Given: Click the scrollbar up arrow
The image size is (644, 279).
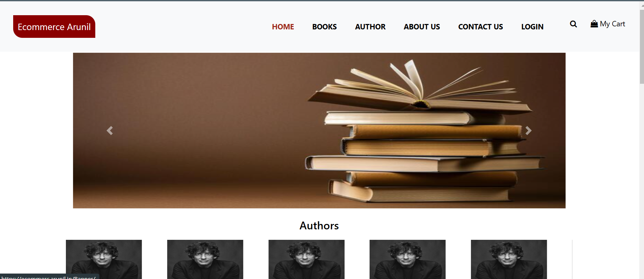Looking at the screenshot, I should (x=642, y=5).
